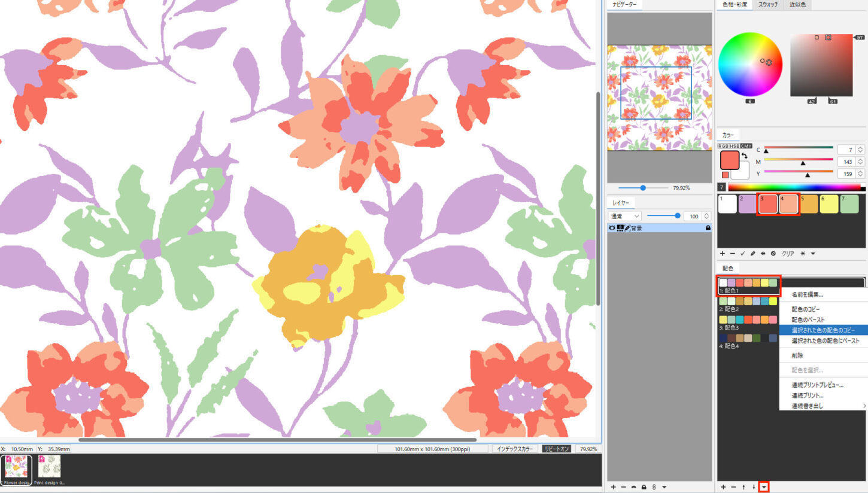Click the checkmark icon below the palette
This screenshot has width=868, height=493.
coord(742,254)
